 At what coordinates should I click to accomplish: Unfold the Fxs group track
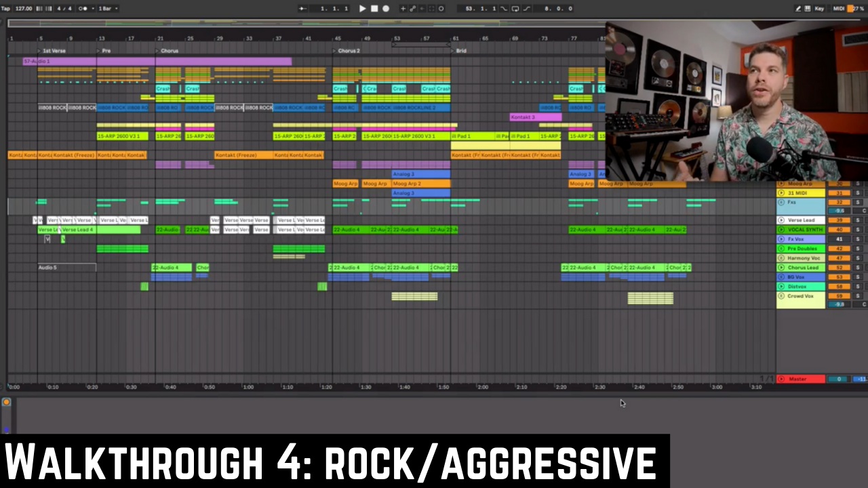[x=781, y=202]
